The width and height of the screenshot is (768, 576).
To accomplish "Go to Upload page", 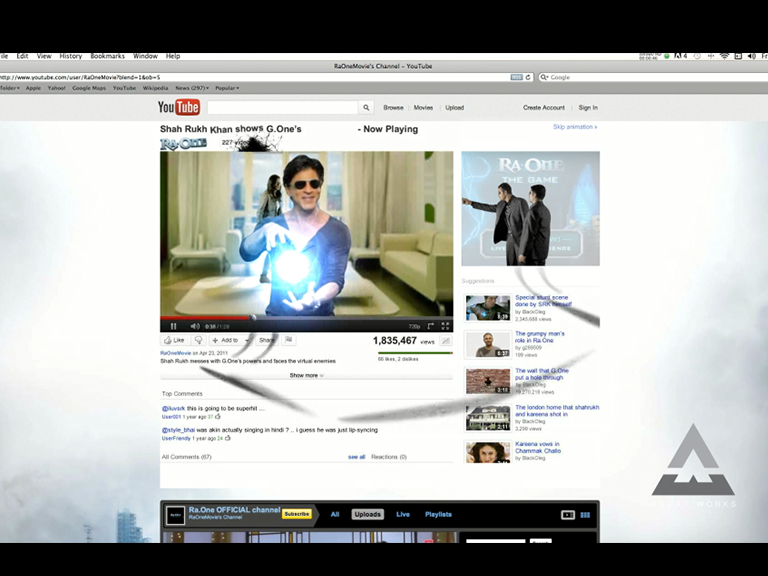I will 455,108.
